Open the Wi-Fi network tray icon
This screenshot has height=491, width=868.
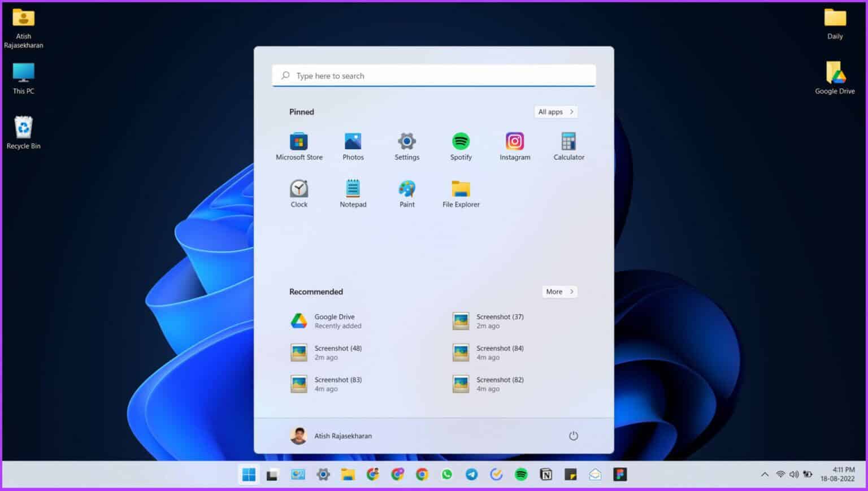780,475
